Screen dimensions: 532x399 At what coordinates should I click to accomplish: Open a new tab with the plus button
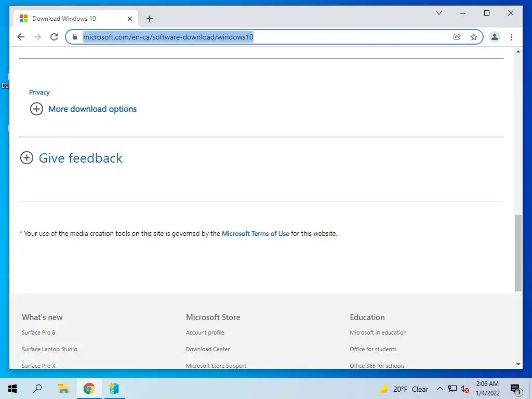coord(150,19)
